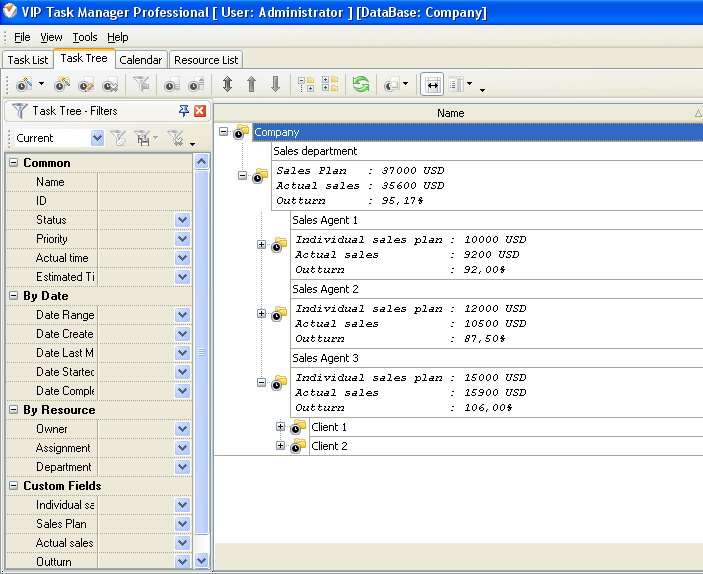Screen dimensions: 703x574
Task: Click filter panel scrollbar down arrow
Action: (202, 561)
